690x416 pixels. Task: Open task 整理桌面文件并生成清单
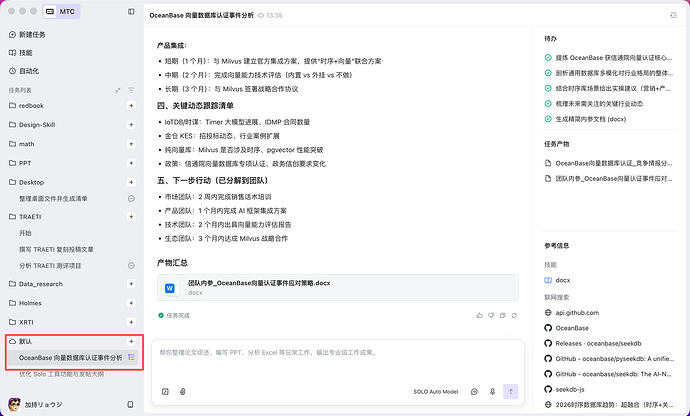[53, 199]
